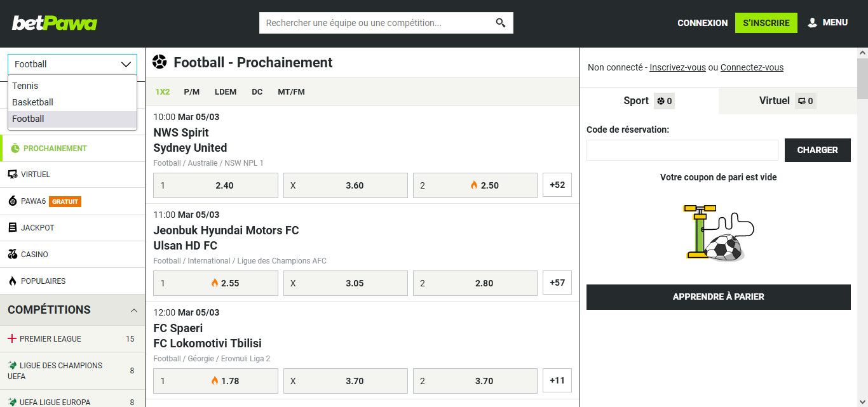Image resolution: width=868 pixels, height=407 pixels.
Task: Select the P/M market tab
Action: point(192,91)
